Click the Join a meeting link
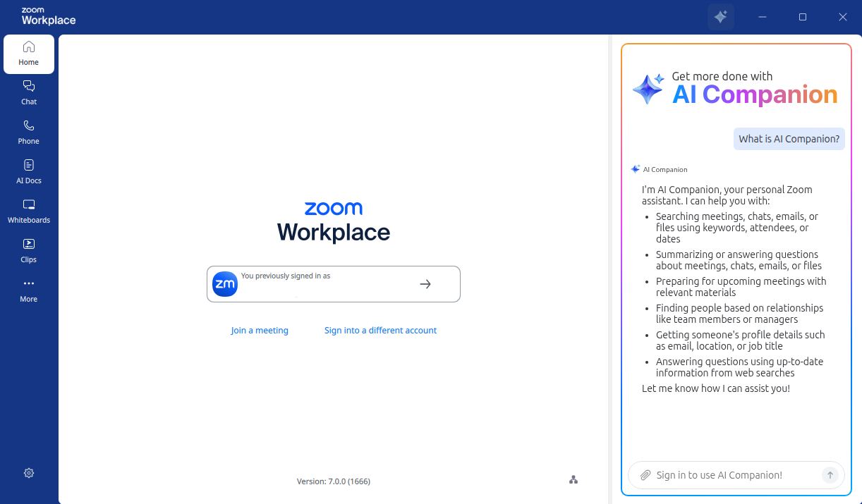Image resolution: width=862 pixels, height=504 pixels. (260, 330)
